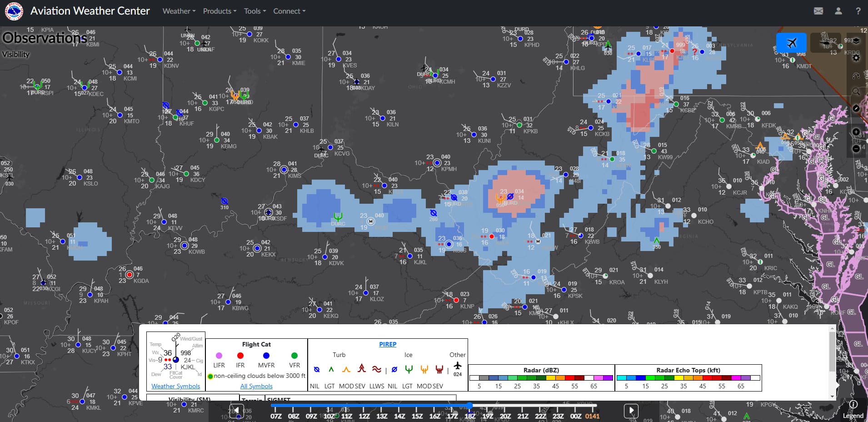
Task: Open the map layers panel
Action: pyautogui.click(x=856, y=41)
